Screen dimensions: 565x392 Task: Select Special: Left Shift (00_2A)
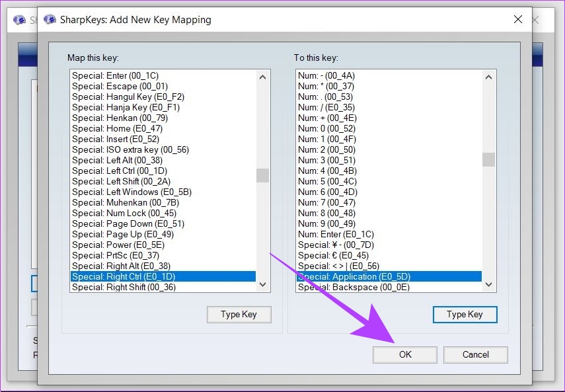click(x=163, y=181)
